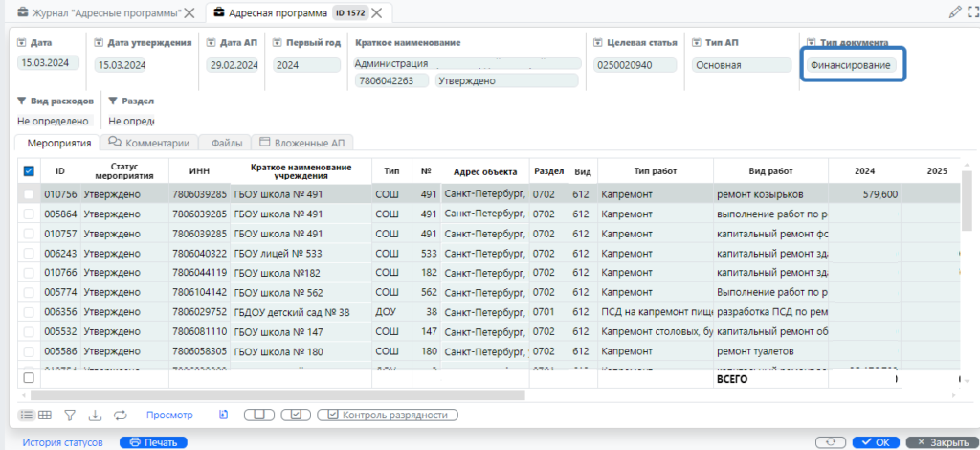The width and height of the screenshot is (980, 450).
Task: Click the Печать print button
Action: tap(153, 442)
